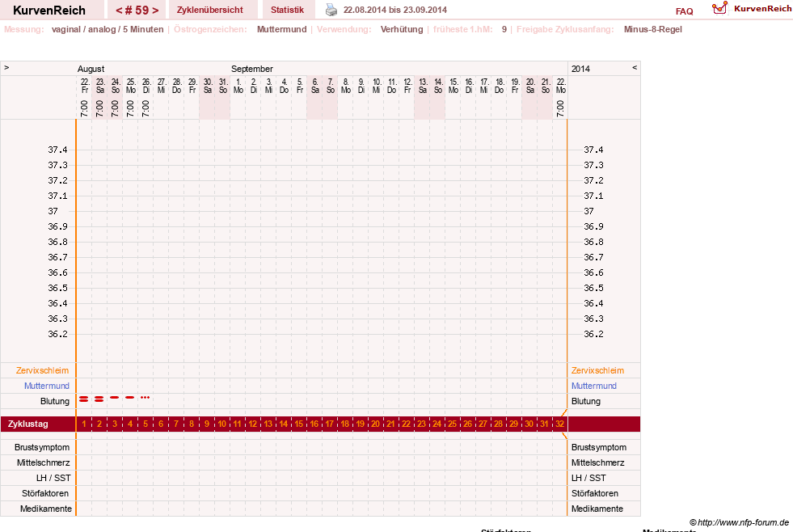
Task: Click the 7:00 time under 23. Sa
Action: (99, 108)
